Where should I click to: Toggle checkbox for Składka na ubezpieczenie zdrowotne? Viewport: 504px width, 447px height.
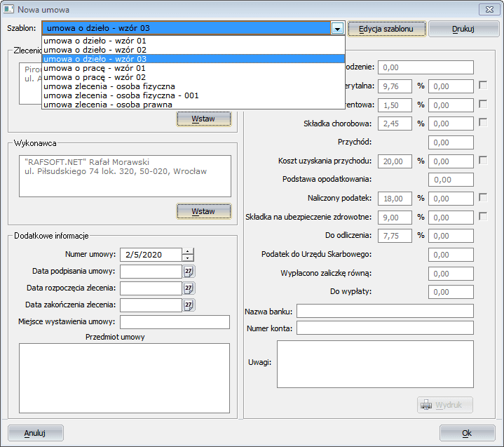click(483, 217)
